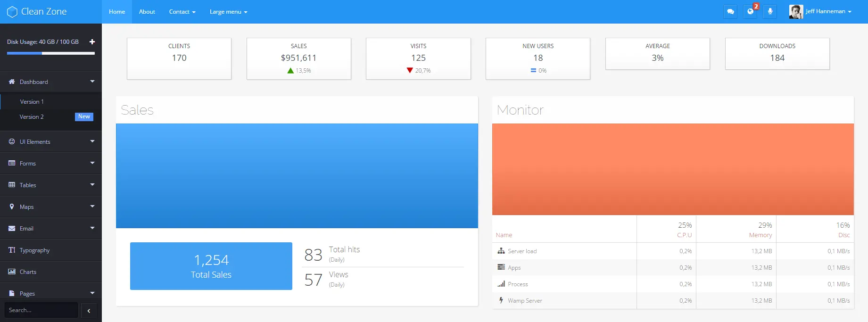Open the chat messages icon in header
The width and height of the screenshot is (868, 322).
[x=730, y=12]
